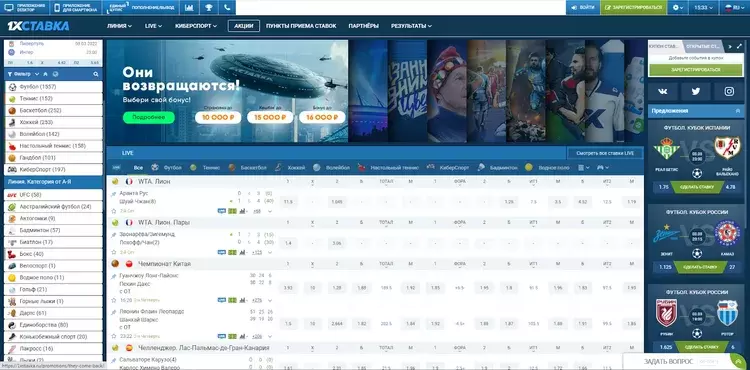750x370 pixels.
Task: Select Хоккей in the sidebar list
Action: (54, 122)
